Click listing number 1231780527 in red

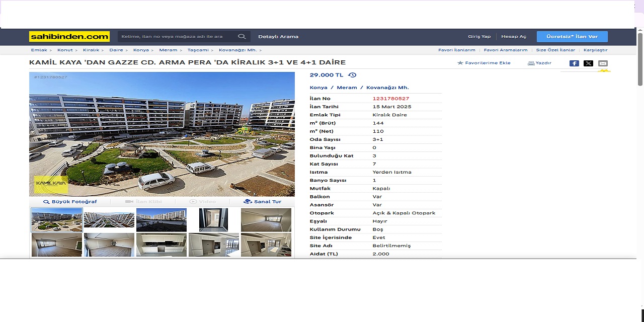point(391,99)
